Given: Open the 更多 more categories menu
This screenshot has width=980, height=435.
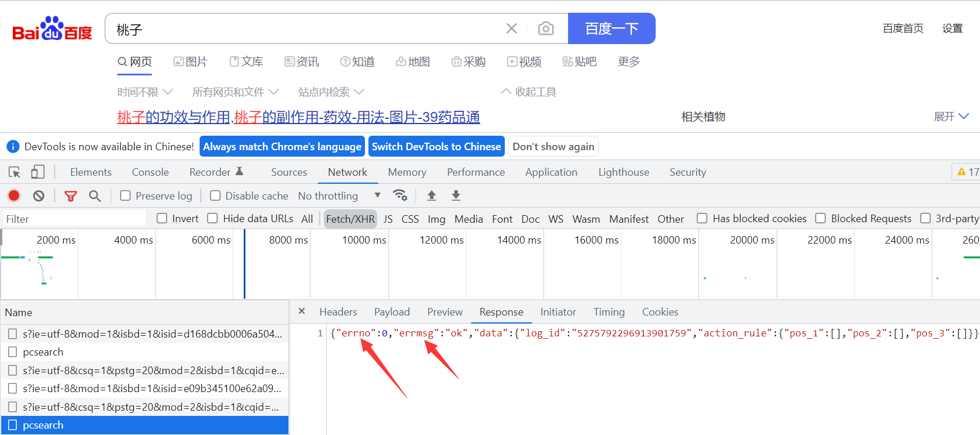Looking at the screenshot, I should click(629, 61).
